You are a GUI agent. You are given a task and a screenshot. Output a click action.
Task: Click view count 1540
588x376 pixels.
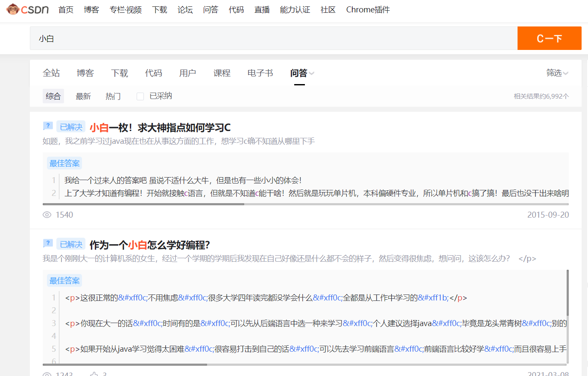click(x=64, y=215)
